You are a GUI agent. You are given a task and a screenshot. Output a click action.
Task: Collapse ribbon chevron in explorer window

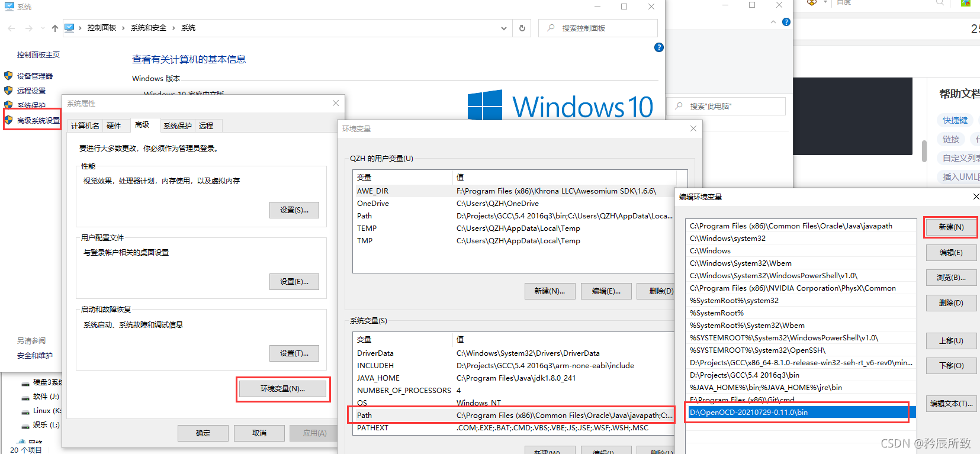pyautogui.click(x=773, y=22)
